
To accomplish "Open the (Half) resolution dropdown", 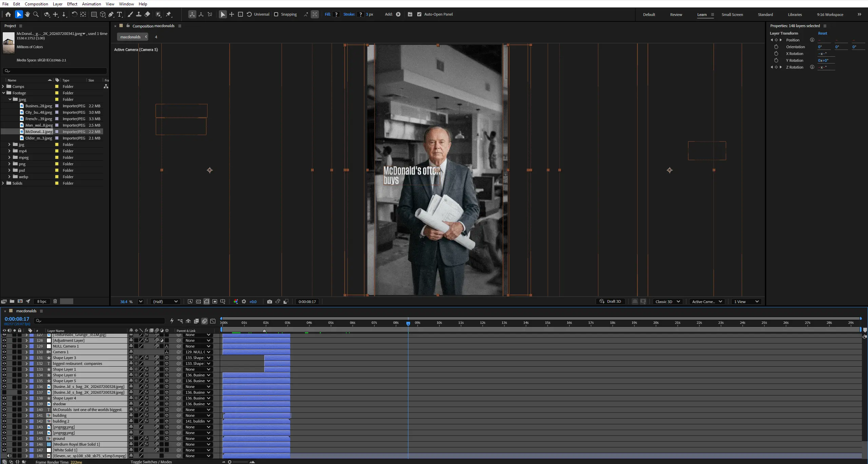I will [165, 301].
